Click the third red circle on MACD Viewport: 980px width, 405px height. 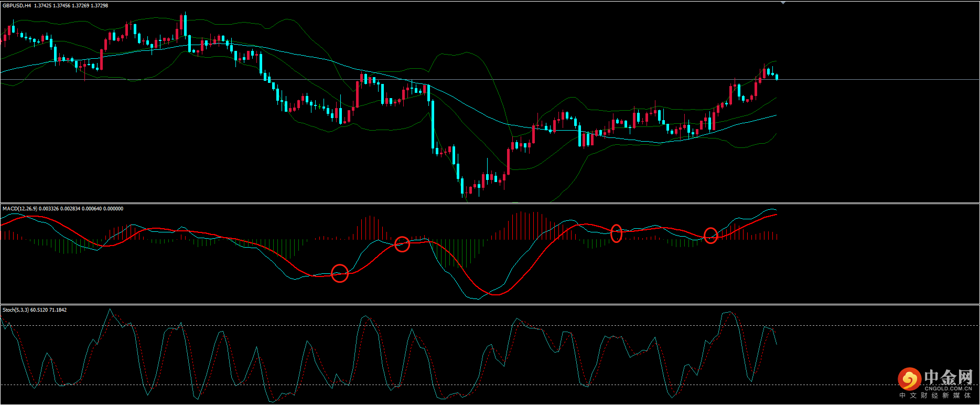616,233
